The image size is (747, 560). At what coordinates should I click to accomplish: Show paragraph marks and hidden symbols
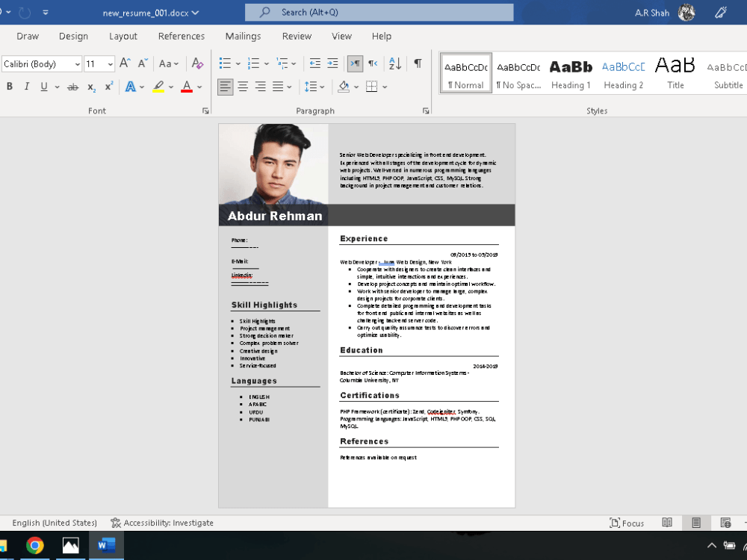[418, 63]
